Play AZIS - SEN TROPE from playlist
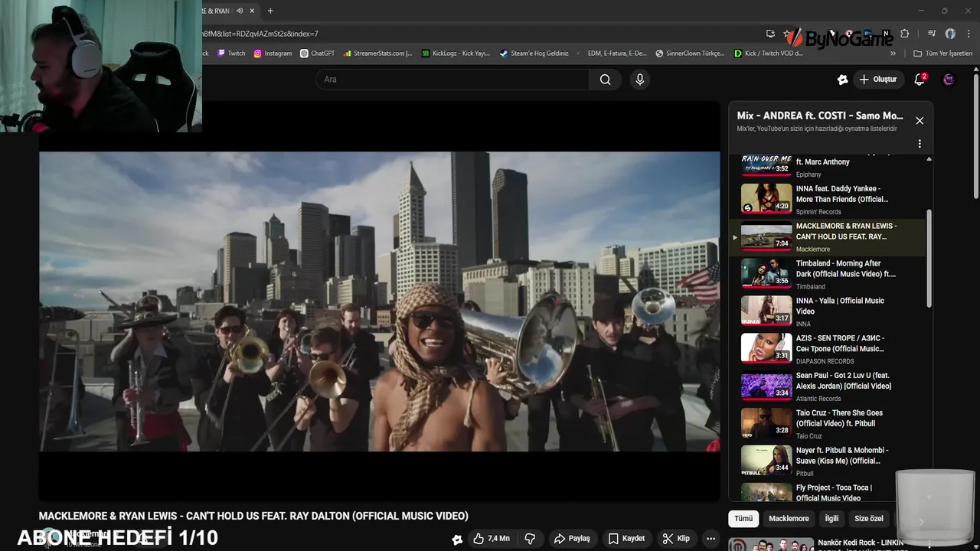980x551 pixels. point(827,349)
